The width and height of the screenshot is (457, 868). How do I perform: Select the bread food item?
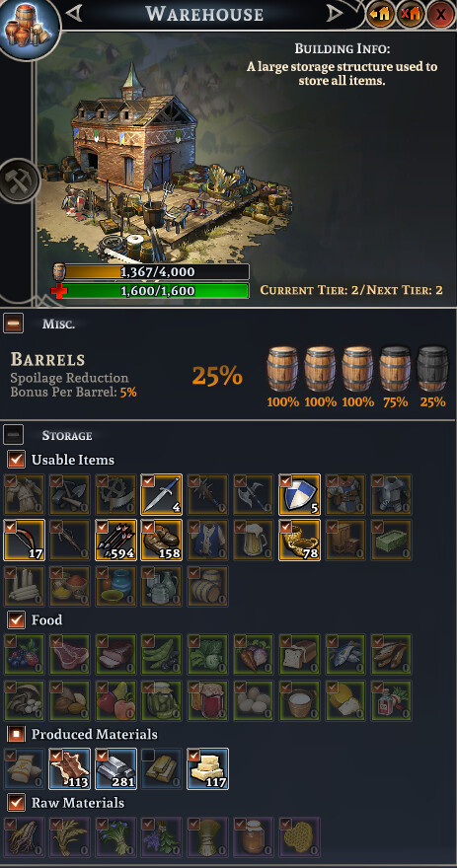300,654
